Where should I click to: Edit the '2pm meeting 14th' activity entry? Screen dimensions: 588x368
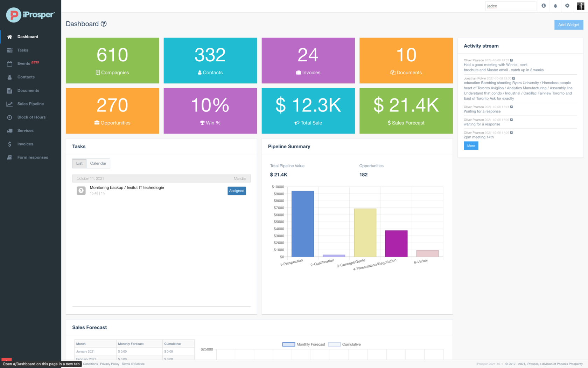coord(511,132)
